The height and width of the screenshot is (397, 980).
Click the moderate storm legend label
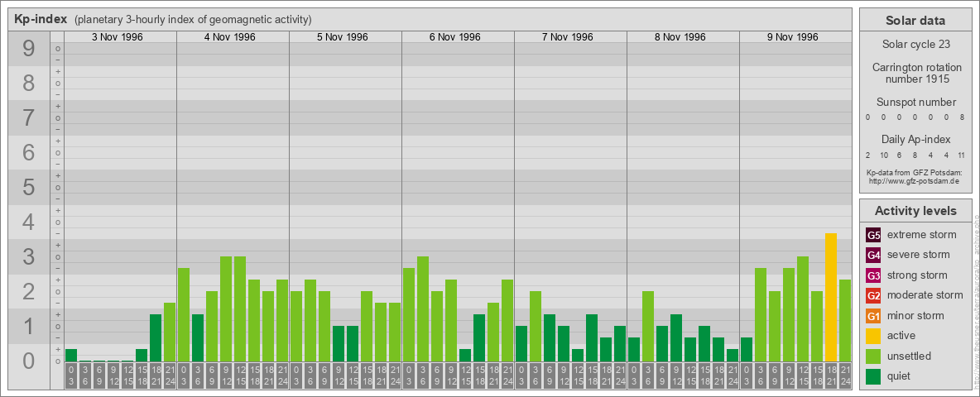click(925, 295)
